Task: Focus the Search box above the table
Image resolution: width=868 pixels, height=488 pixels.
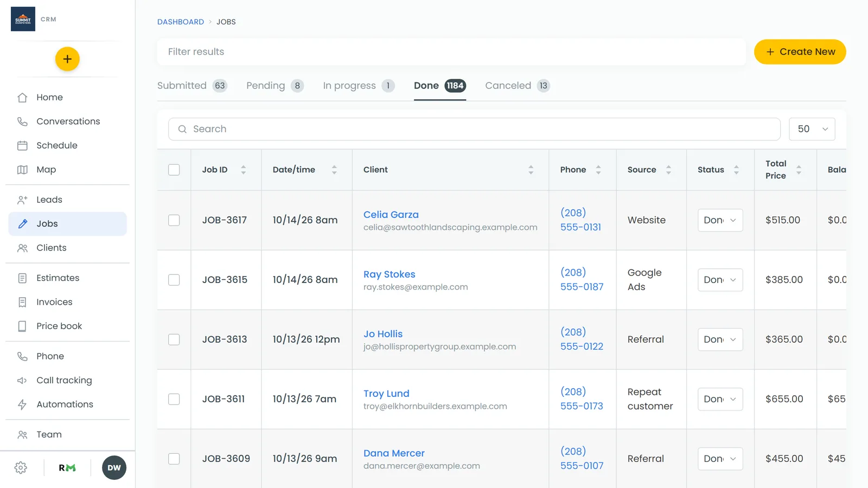Action: tap(474, 129)
